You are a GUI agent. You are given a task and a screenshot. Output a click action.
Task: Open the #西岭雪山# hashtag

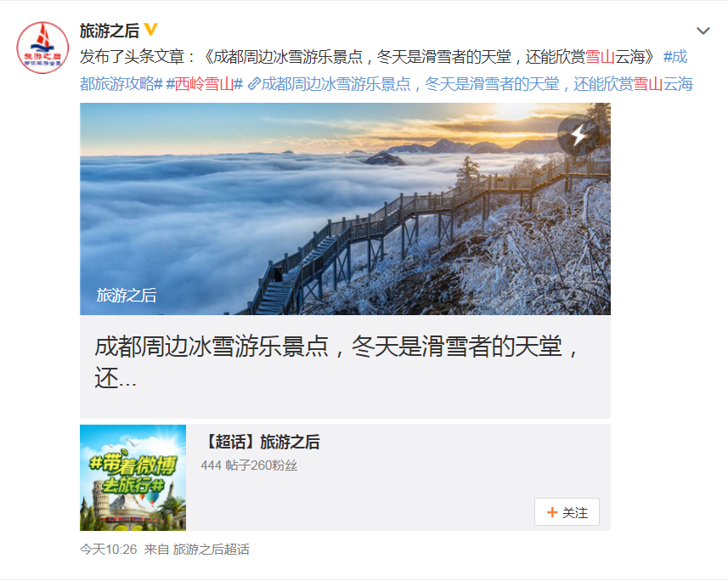point(204,84)
